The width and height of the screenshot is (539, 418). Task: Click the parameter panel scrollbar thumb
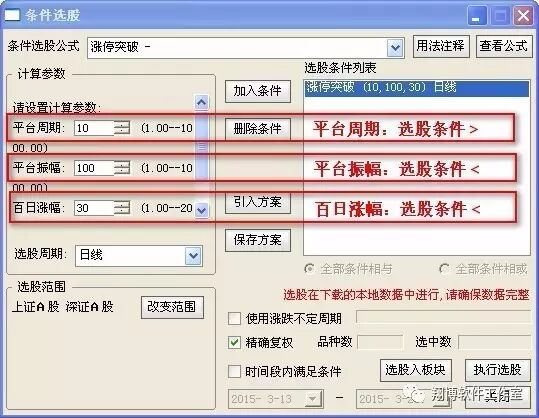[x=201, y=146]
